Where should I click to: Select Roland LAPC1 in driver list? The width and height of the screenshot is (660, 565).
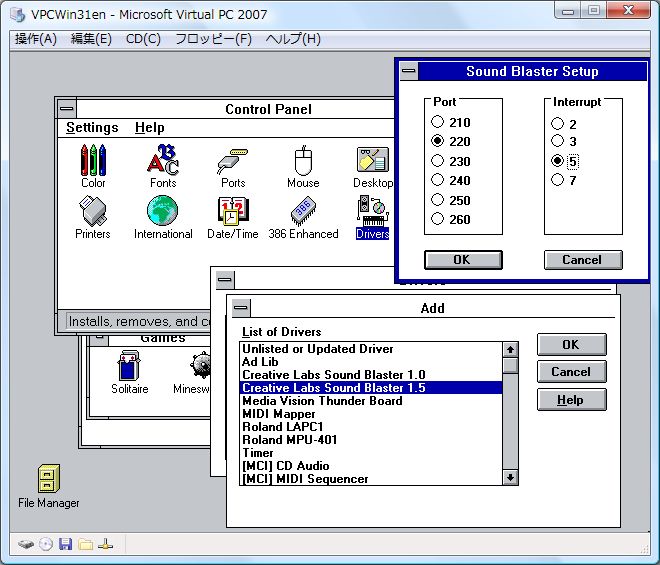371,427
